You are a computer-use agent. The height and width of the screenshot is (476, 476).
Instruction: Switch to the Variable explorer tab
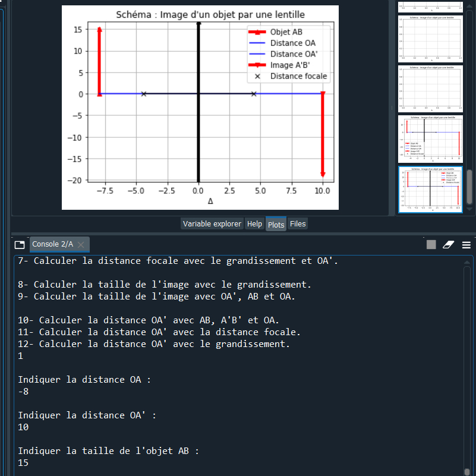point(212,224)
